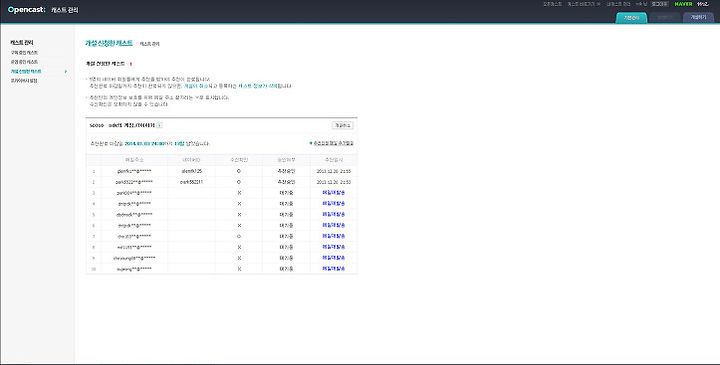The image size is (720, 365).
Task: Resend mail for table row 10
Action: (333, 269)
